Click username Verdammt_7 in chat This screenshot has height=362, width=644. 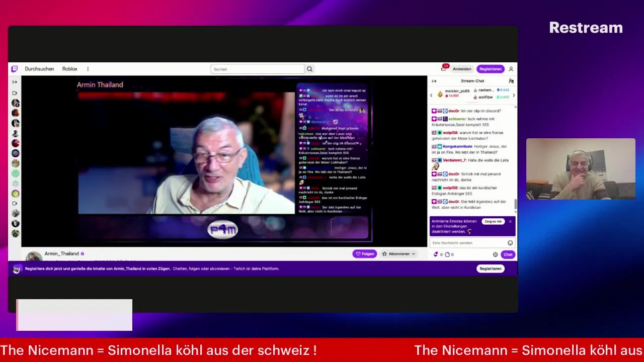[x=454, y=160]
